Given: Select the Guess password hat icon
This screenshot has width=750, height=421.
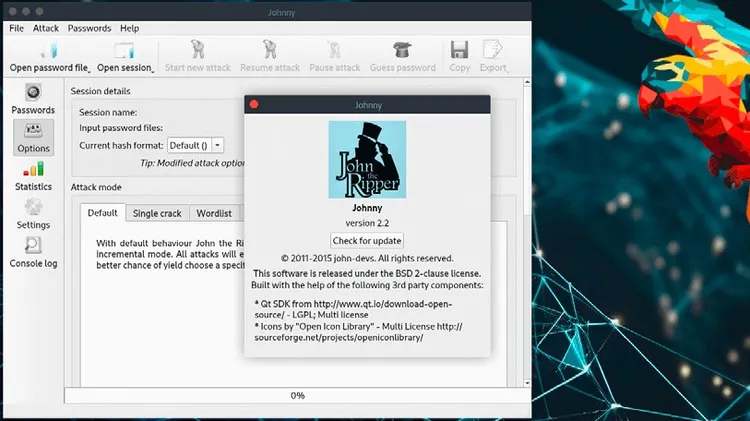Looking at the screenshot, I should click(x=402, y=50).
